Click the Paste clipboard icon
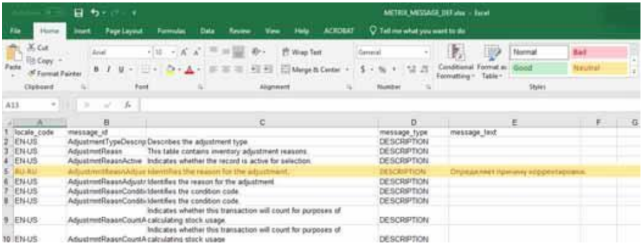 pos(9,56)
